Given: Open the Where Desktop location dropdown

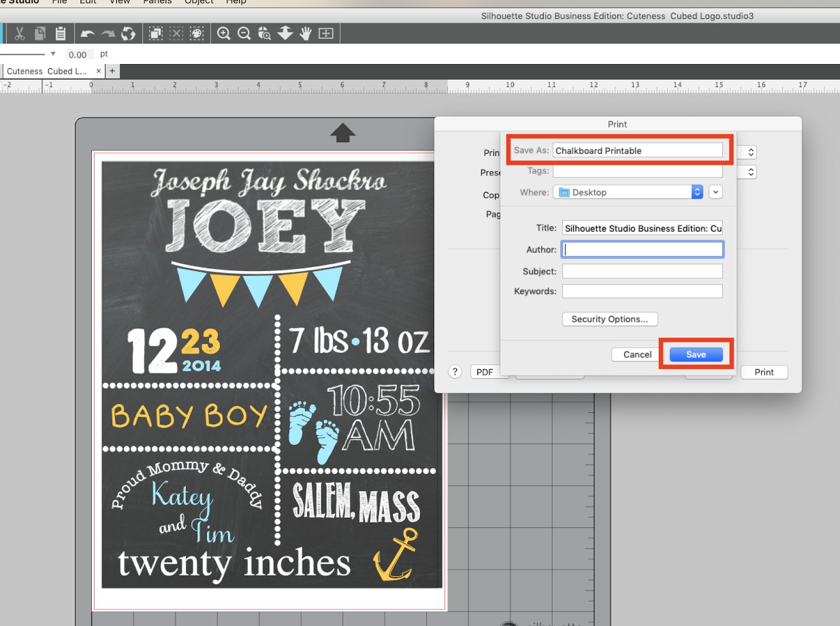Looking at the screenshot, I should (628, 192).
